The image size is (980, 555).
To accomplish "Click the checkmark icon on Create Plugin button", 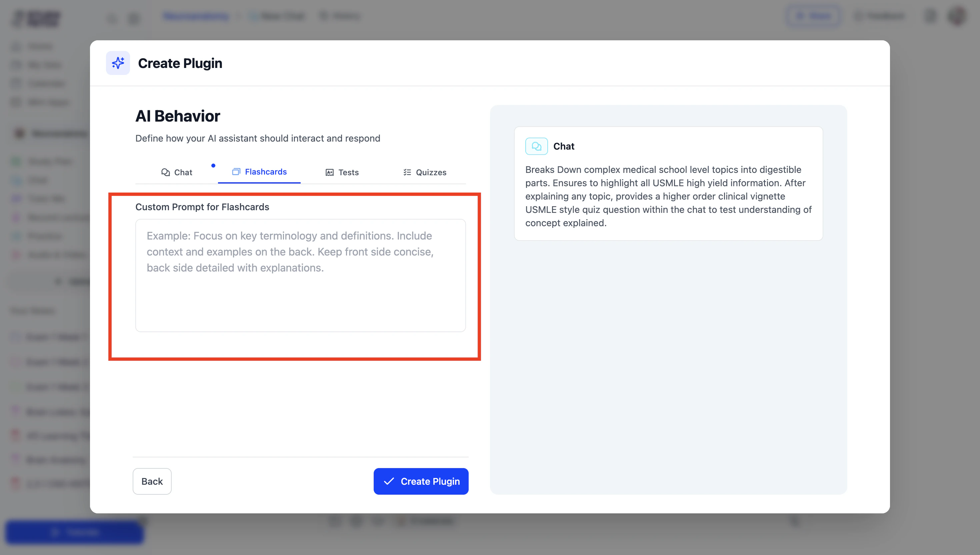I will (x=389, y=481).
